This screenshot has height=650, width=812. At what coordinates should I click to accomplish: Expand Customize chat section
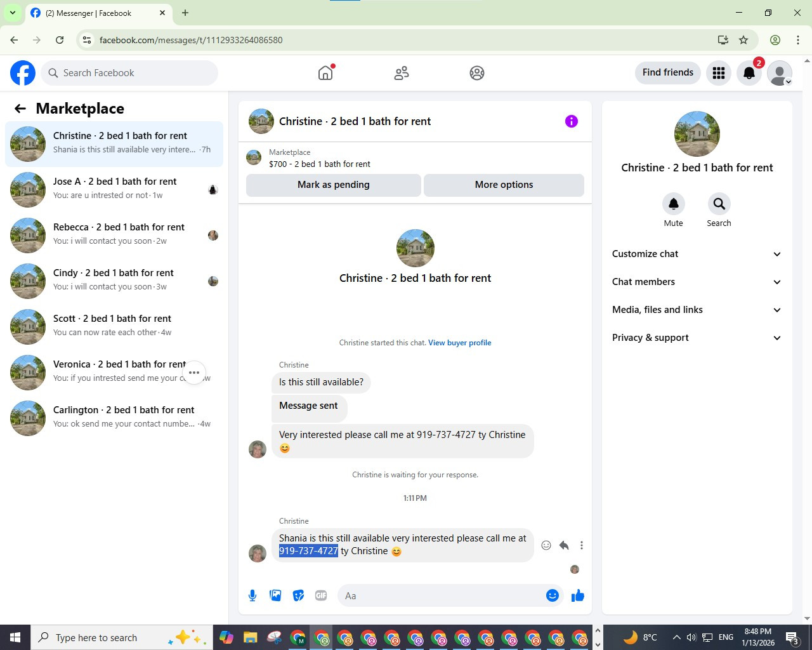click(697, 254)
